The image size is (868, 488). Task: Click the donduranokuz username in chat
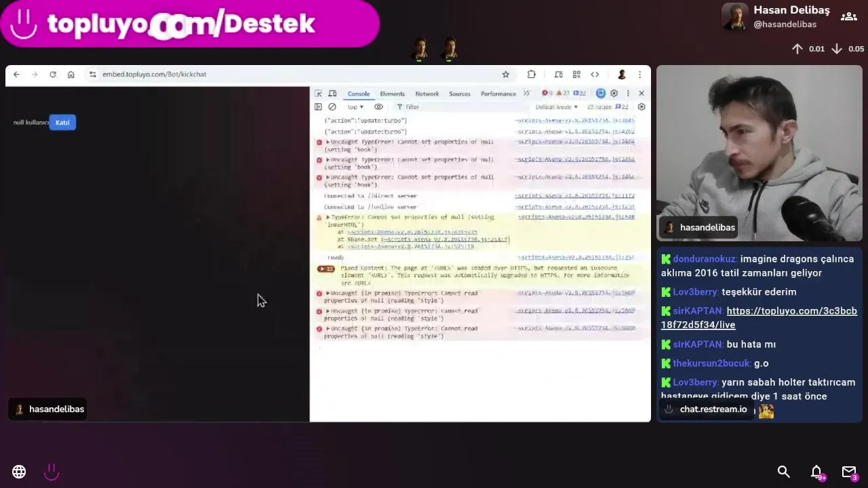(x=704, y=259)
